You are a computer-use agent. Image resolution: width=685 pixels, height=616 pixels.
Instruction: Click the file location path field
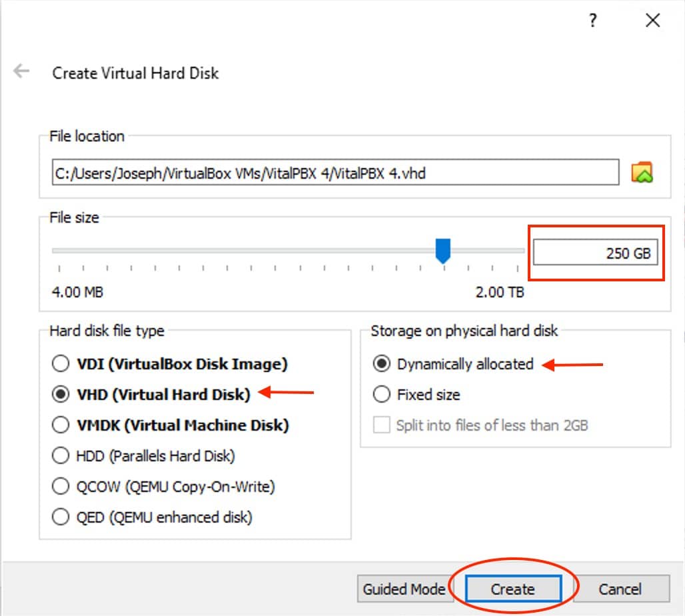coord(336,173)
